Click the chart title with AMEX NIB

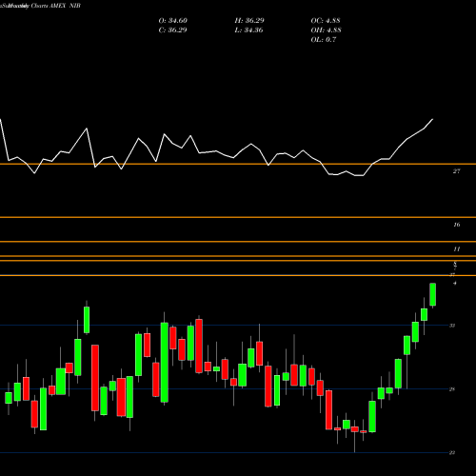tap(41, 6)
